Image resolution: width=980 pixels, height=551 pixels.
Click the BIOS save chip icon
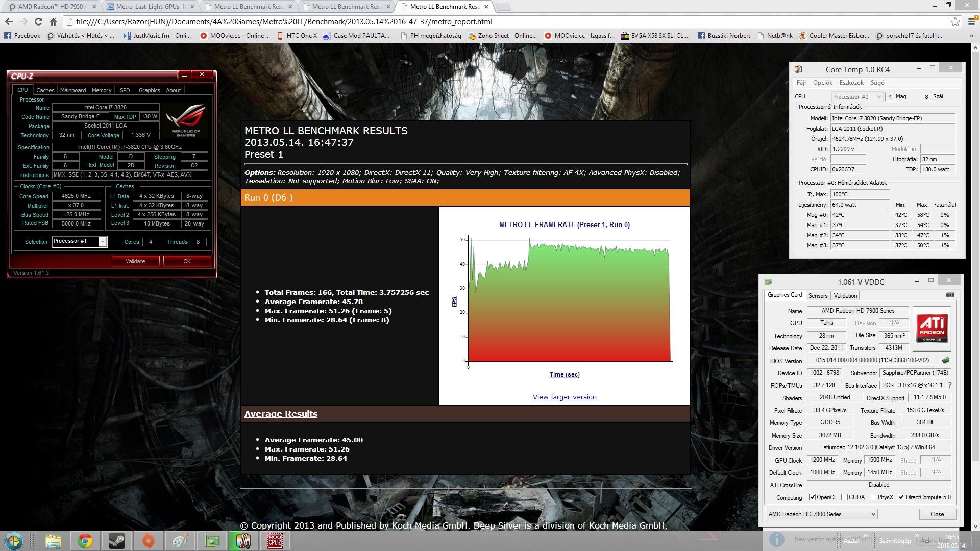946,360
